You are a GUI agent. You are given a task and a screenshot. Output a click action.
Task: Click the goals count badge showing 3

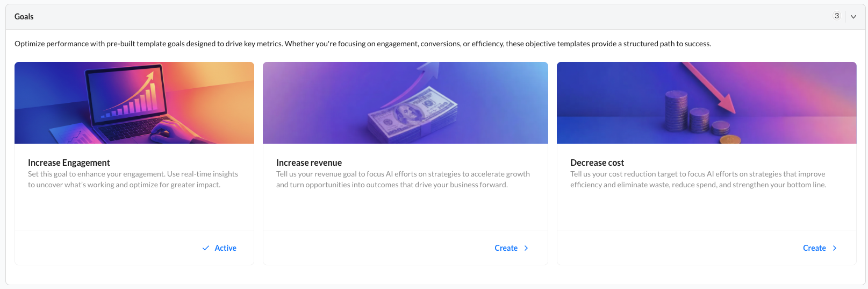[837, 16]
